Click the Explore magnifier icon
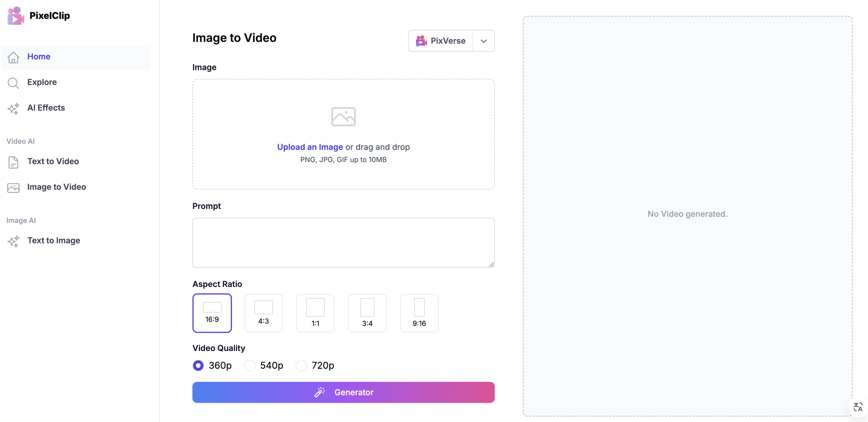868x422 pixels. 13,83
